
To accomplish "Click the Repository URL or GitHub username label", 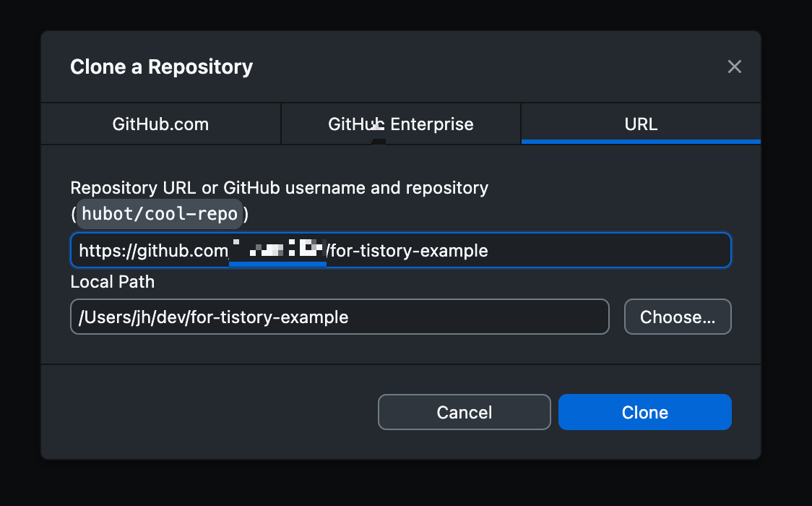I will coord(279,187).
